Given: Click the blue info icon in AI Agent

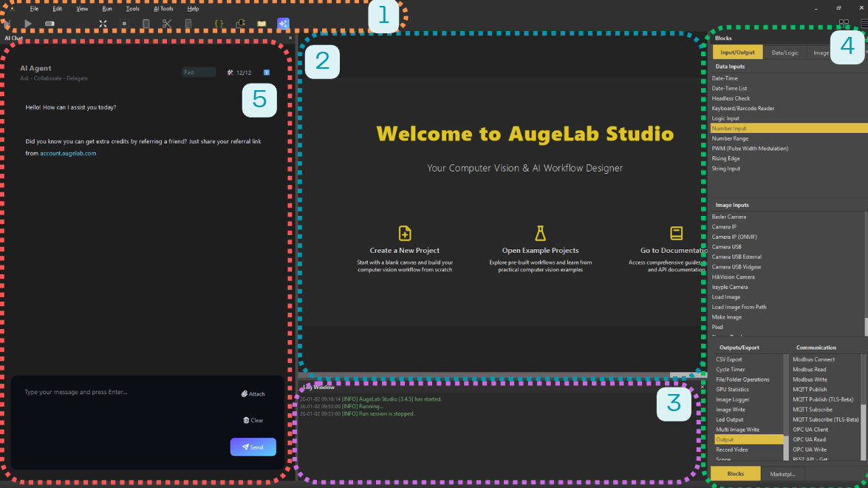Looking at the screenshot, I should tap(266, 72).
